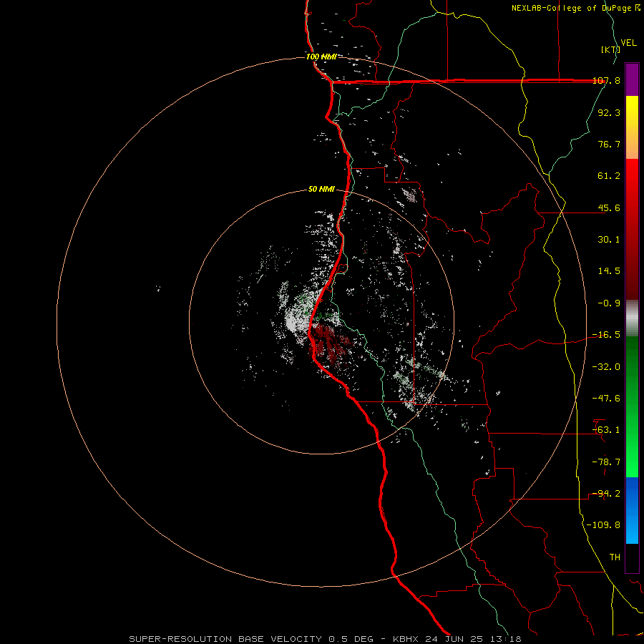
Task: Pick the blue segment of the color bar
Action: coord(632,510)
